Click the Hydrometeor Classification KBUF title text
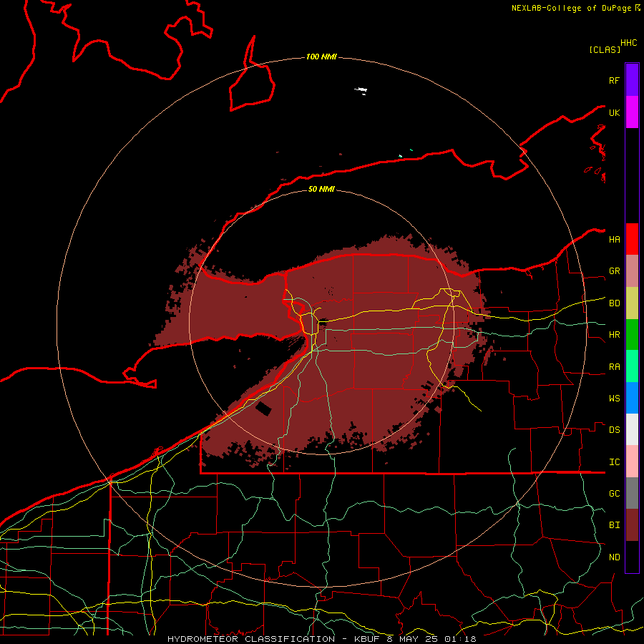Viewport: 644px width, 644px height. coord(321,639)
